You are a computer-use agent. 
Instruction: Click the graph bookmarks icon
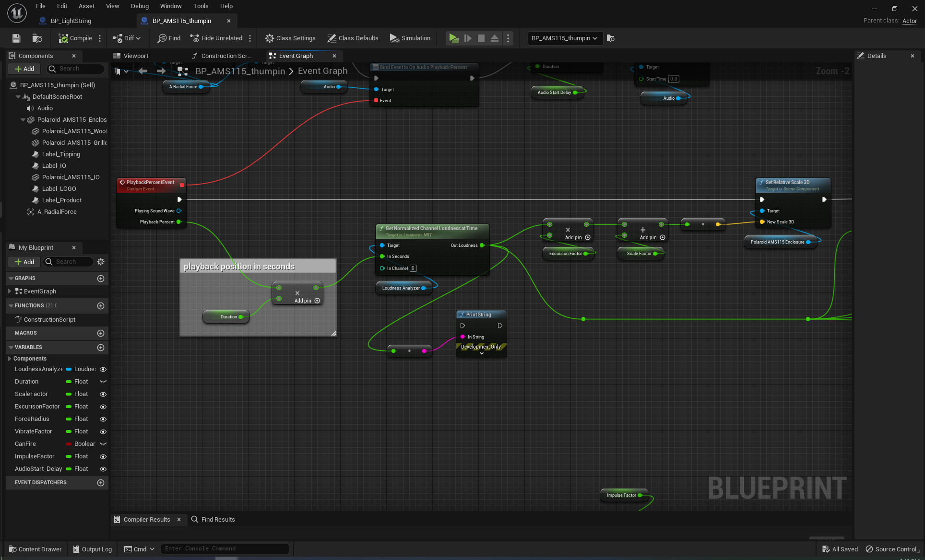(118, 71)
